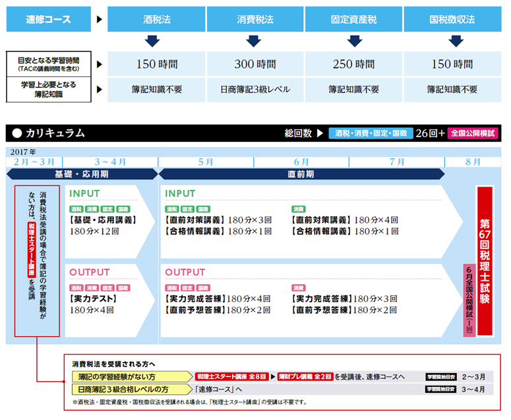Viewport: 511px width, 420px height.
Task: Click the yellow 簿記の学習経験がない方 bar
Action: pos(129,376)
